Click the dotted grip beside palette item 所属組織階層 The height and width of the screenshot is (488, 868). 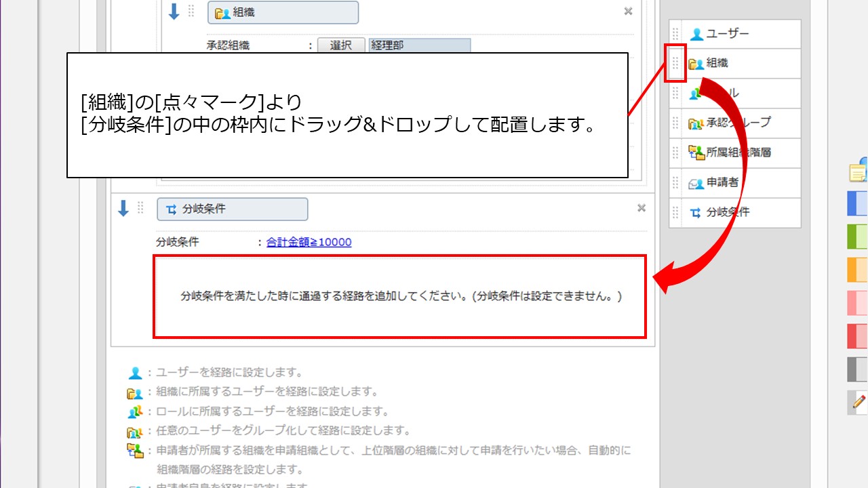(x=675, y=153)
